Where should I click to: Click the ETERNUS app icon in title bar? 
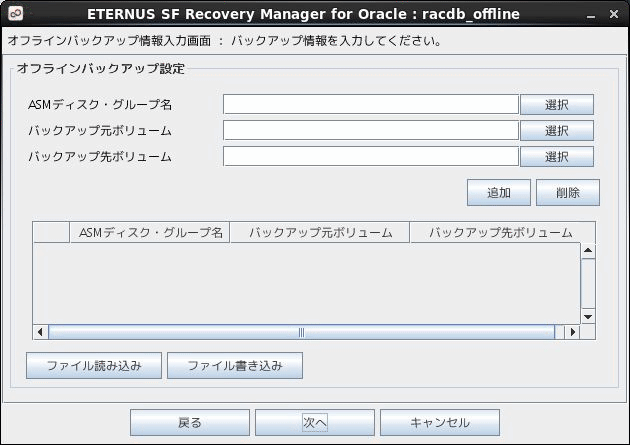[16, 14]
